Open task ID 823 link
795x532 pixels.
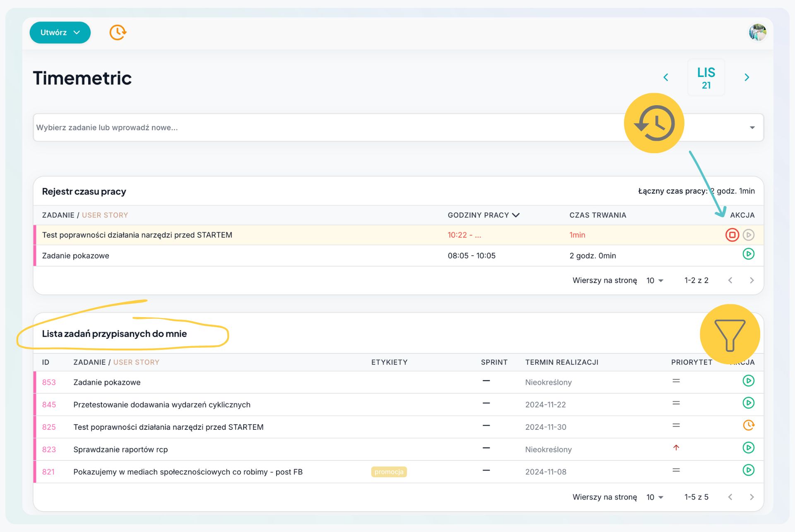[49, 450]
